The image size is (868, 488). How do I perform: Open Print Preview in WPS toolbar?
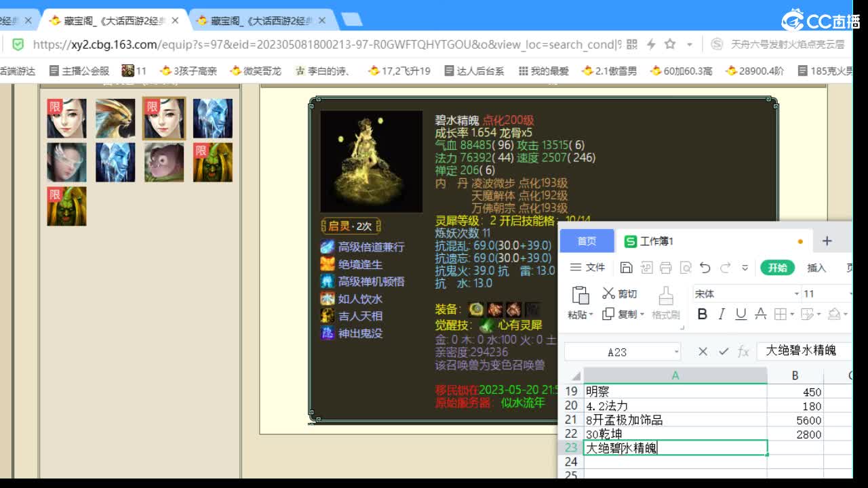click(685, 268)
